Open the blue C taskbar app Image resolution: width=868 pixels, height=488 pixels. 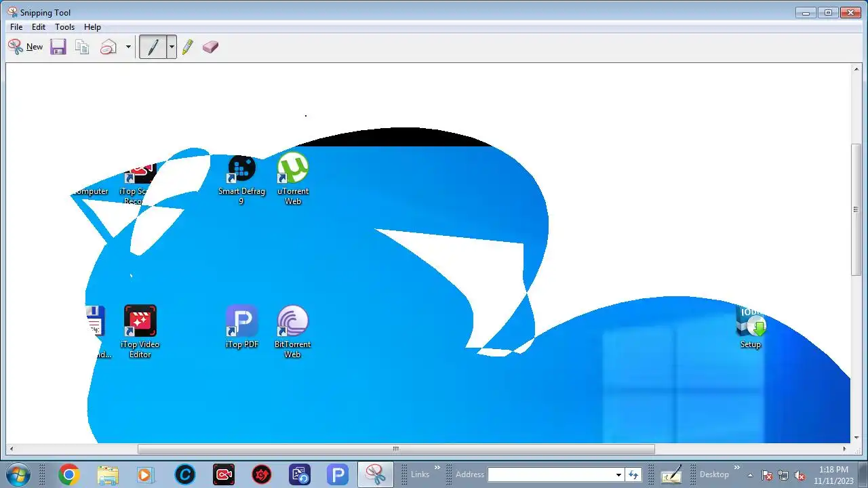click(x=184, y=474)
